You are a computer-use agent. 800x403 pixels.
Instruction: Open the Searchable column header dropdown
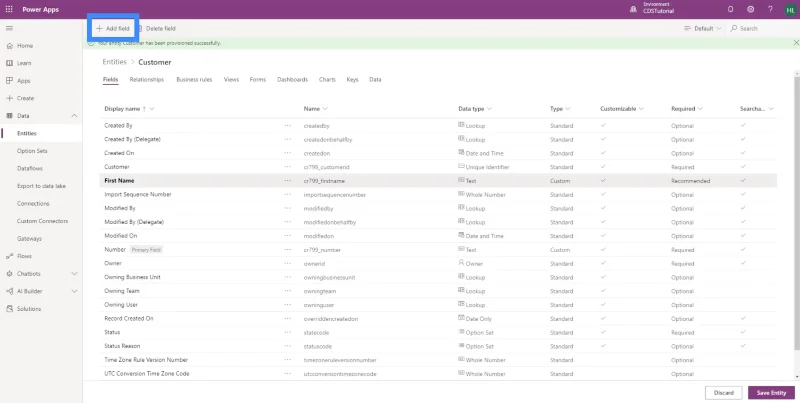coord(771,109)
